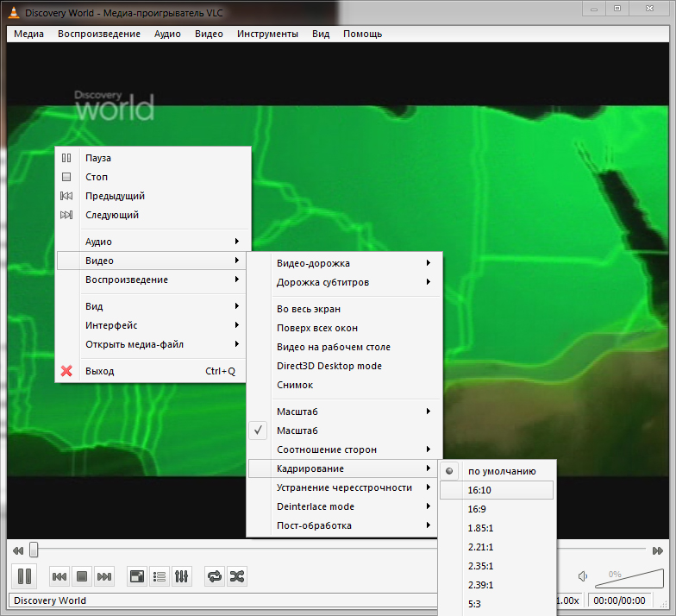The height and width of the screenshot is (616, 676).
Task: Choose the 16:9 crop ratio
Action: pos(497,509)
